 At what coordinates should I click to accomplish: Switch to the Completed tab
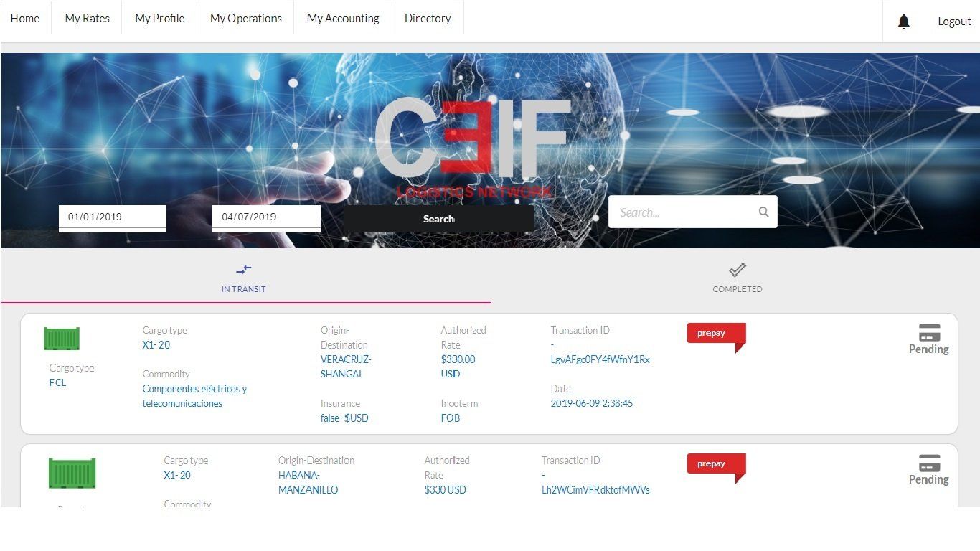[737, 278]
